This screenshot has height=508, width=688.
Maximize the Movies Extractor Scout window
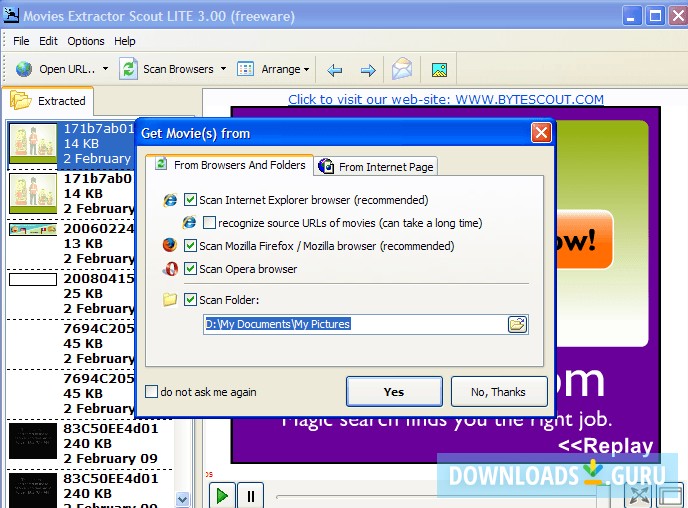[656, 17]
